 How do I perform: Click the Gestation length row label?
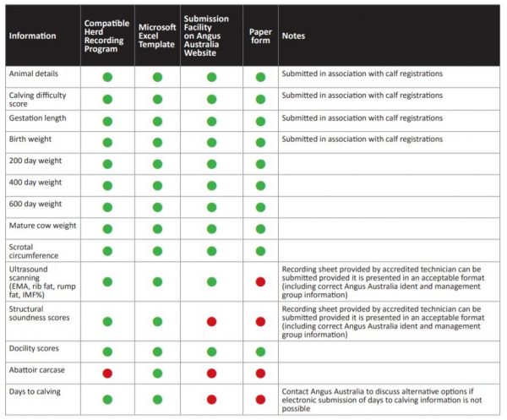(x=38, y=117)
